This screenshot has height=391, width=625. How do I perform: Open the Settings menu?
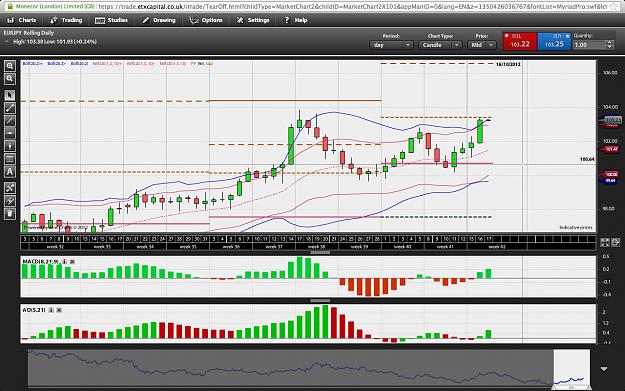coord(253,20)
